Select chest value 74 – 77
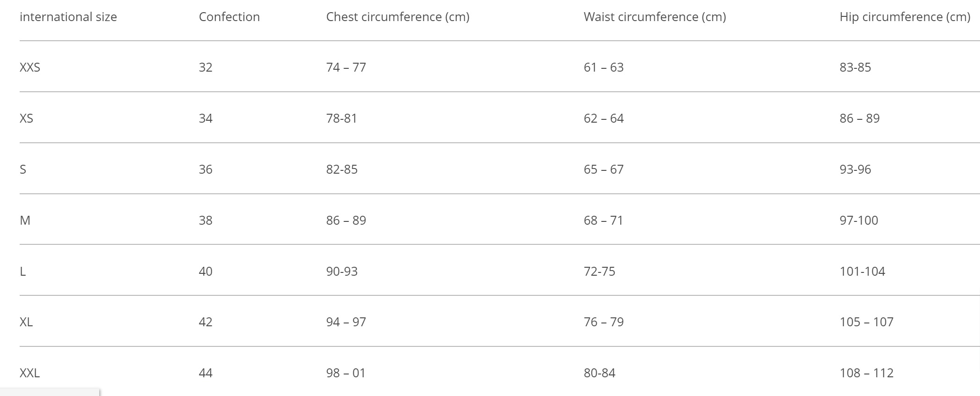This screenshot has width=980, height=396. pyautogui.click(x=346, y=67)
